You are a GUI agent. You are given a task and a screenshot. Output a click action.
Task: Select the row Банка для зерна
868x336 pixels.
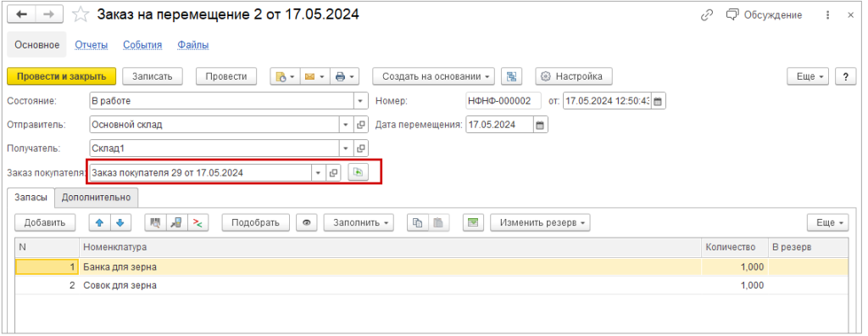(431, 267)
